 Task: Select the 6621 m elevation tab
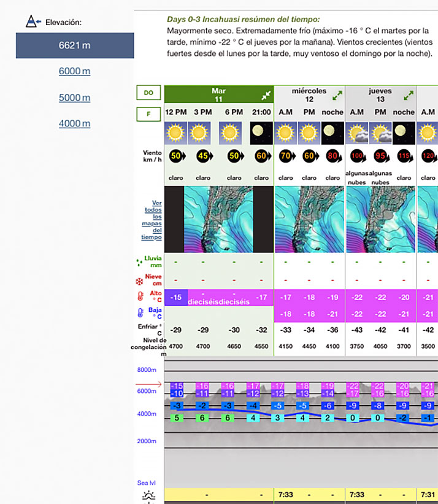75,45
